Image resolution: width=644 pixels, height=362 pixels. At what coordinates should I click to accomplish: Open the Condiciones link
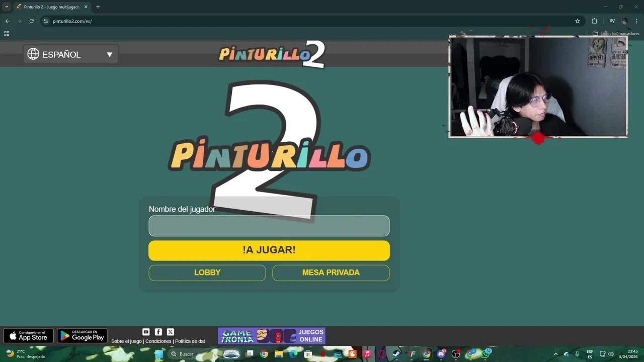click(158, 341)
